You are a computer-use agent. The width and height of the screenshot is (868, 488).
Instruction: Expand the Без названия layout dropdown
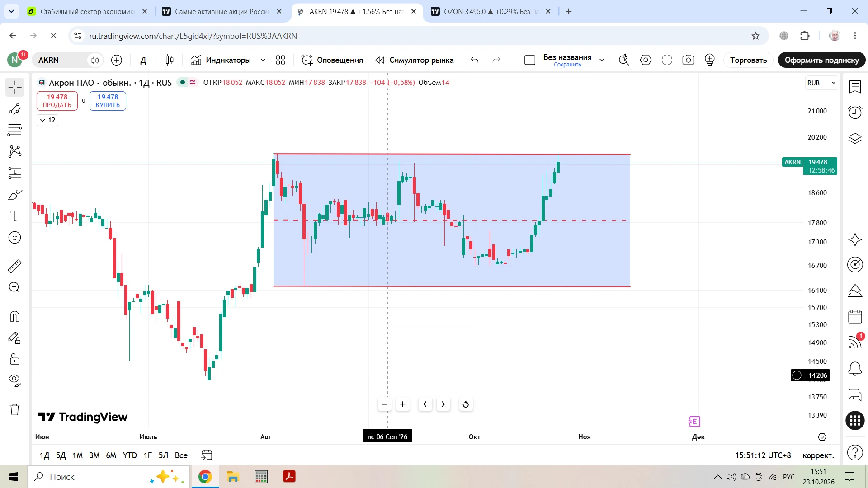point(602,60)
